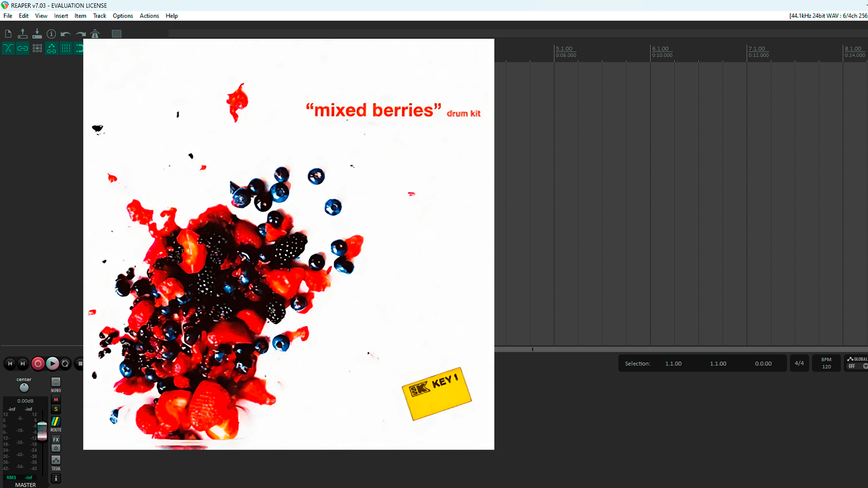Toggle envelope points move with items

coord(51,48)
